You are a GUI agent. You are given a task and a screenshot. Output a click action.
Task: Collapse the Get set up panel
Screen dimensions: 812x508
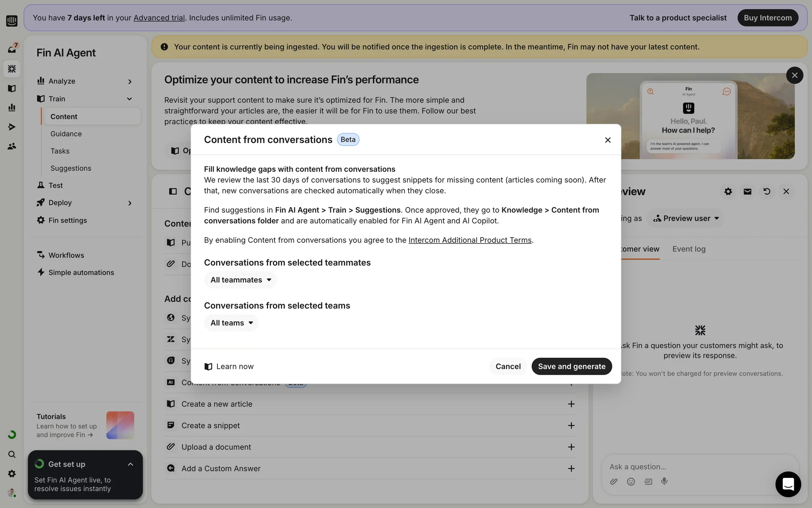point(130,464)
